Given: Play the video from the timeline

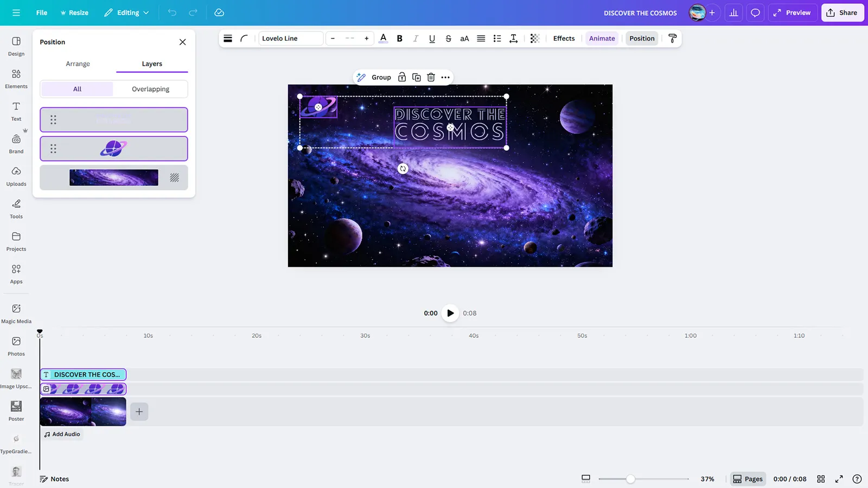Looking at the screenshot, I should click(450, 313).
